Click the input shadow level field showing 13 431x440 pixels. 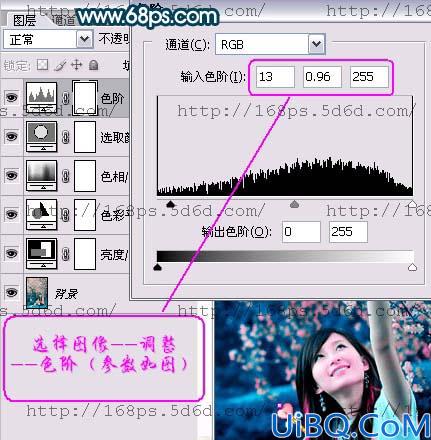275,77
